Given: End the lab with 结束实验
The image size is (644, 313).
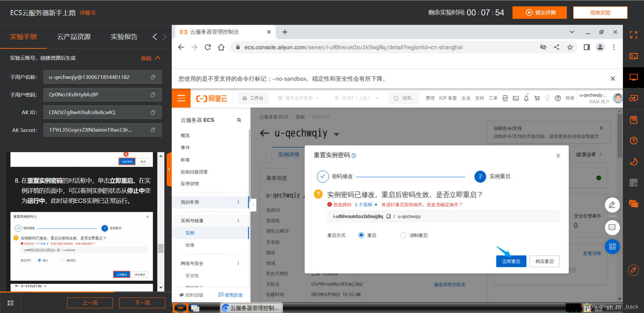Looking at the screenshot, I should (x=600, y=13).
